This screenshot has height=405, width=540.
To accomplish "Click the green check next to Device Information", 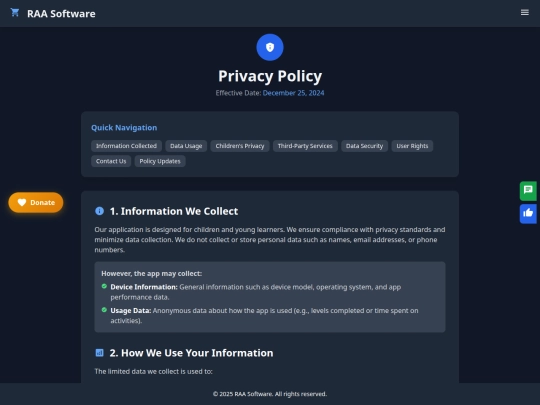I will pyautogui.click(x=104, y=286).
